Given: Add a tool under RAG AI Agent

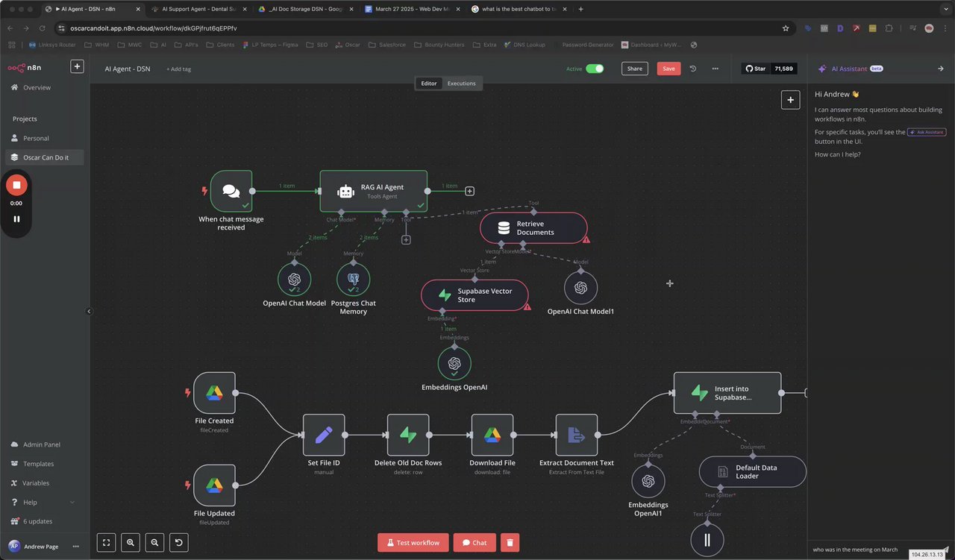Looking at the screenshot, I should coord(406,240).
